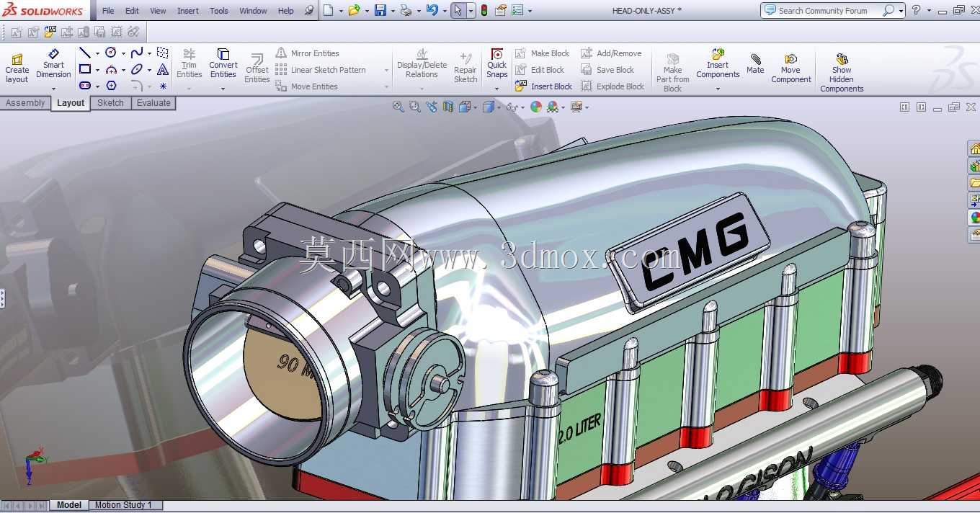Screen dimensions: 980x513
Task: Click the Move Component tool
Action: tap(790, 68)
